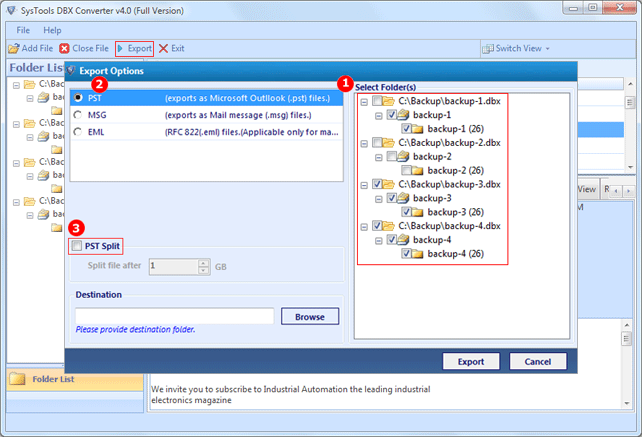This screenshot has height=437, width=642.
Task: Collapse the C:\Backup\backup-4.dbx tree node
Action: tap(364, 227)
